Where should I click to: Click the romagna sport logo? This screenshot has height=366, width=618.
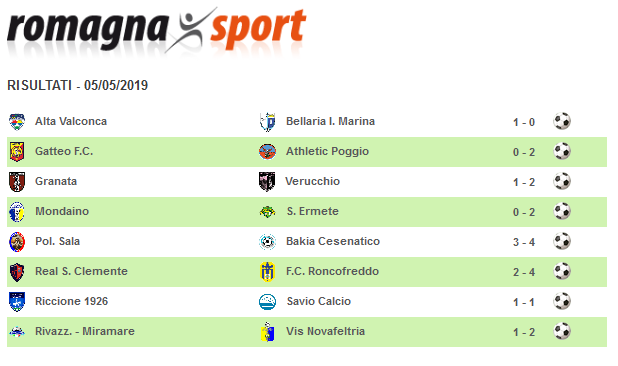(x=157, y=30)
